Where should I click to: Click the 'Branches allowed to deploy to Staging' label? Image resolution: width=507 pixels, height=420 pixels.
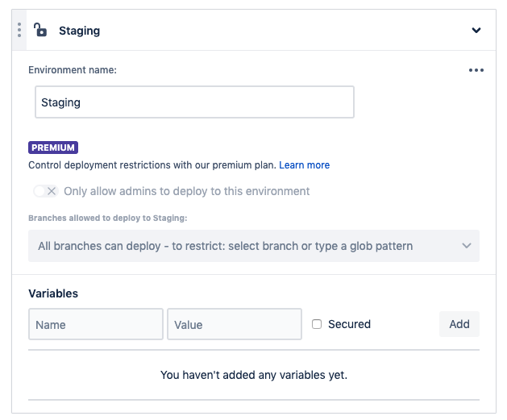107,218
